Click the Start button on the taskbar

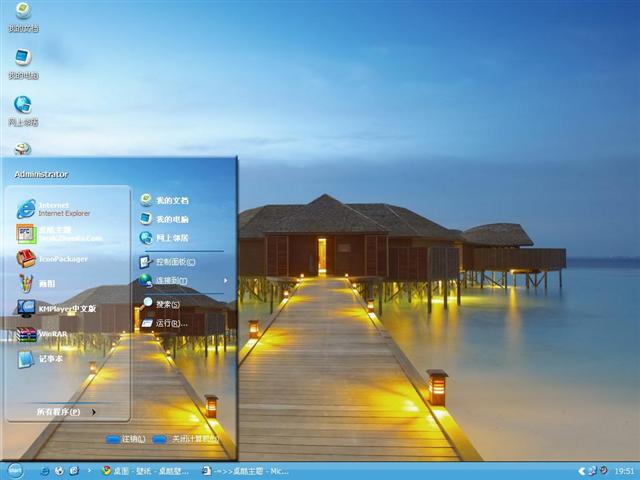tap(15, 471)
